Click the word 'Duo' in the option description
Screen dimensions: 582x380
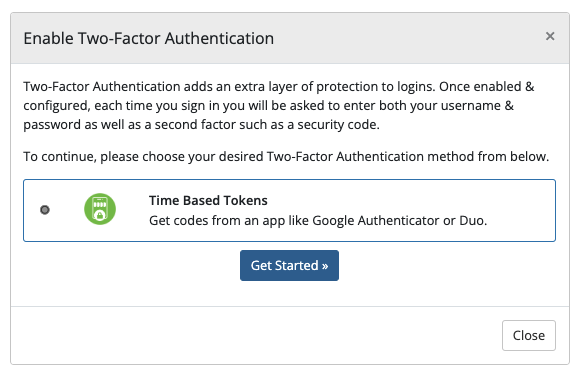pos(471,221)
